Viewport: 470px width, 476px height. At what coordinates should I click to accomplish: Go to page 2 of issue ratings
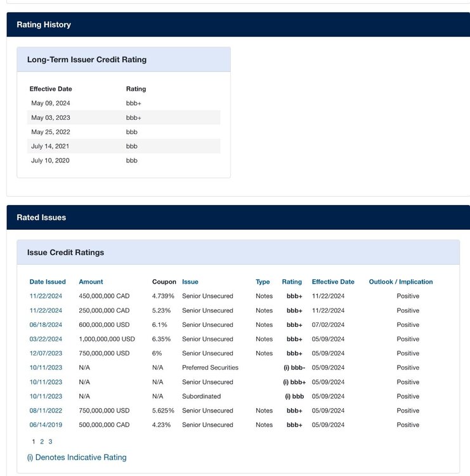pos(42,442)
